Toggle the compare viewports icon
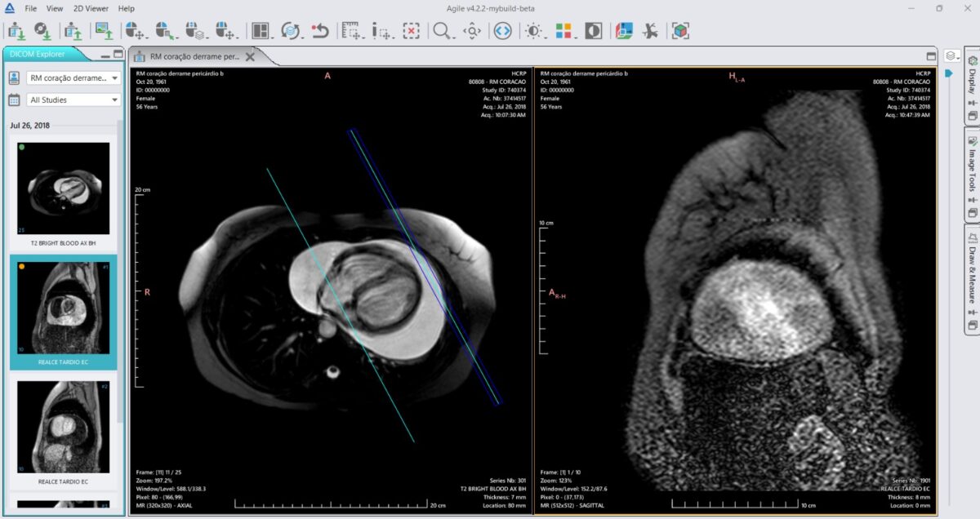The width and height of the screenshot is (980, 519). [501, 31]
